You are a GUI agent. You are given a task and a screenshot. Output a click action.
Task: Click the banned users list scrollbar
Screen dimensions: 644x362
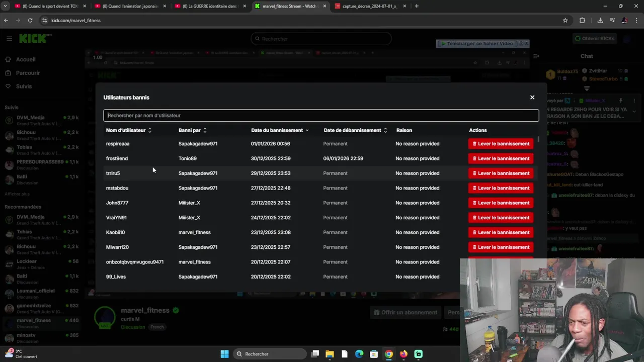click(538, 139)
